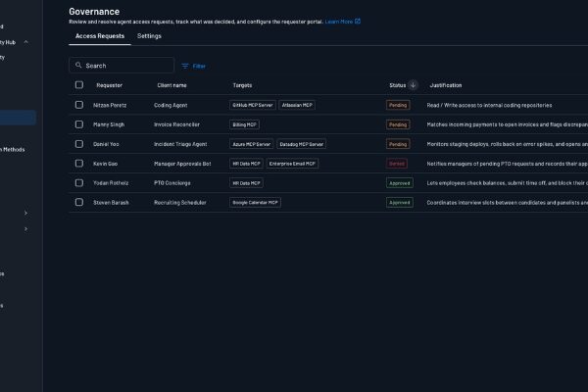The image size is (588, 392).
Task: Click Pending status of Incident Triage Agent
Action: click(398, 144)
